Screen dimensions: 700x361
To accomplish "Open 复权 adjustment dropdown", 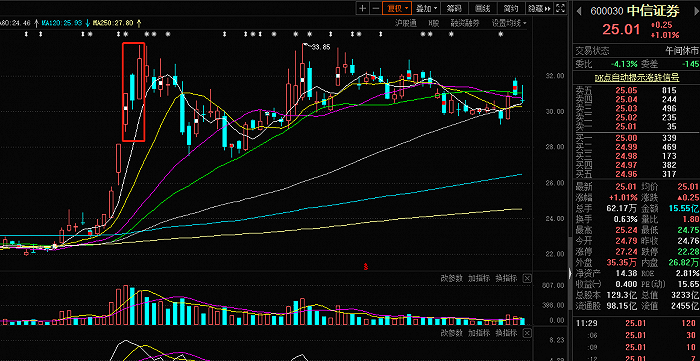I will pyautogui.click(x=397, y=8).
